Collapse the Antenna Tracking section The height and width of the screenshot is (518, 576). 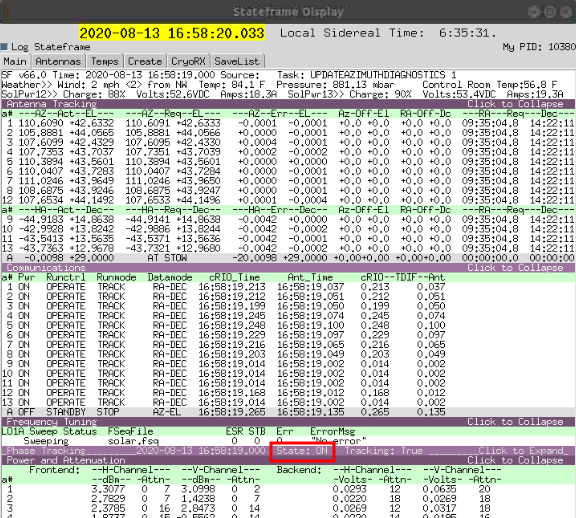[515, 104]
